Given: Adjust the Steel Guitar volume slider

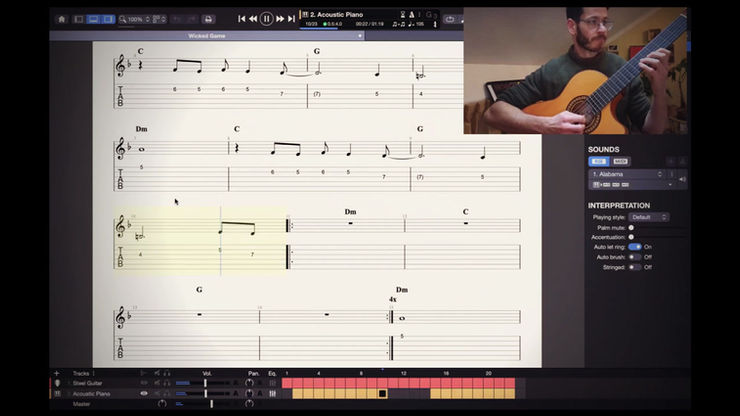Looking at the screenshot, I should pos(205,383).
